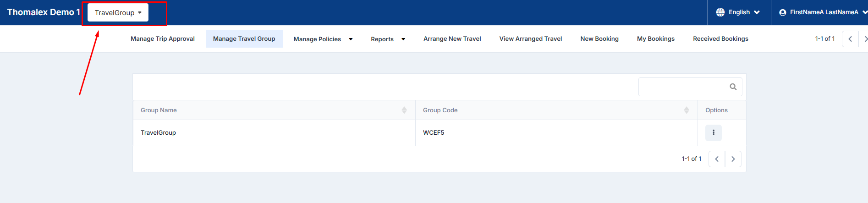The image size is (868, 203).
Task: Click the globe language icon
Action: tap(720, 12)
